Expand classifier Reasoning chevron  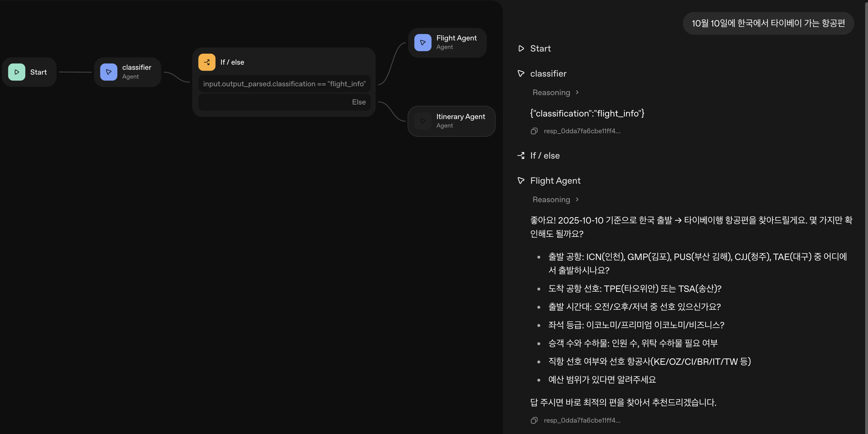(577, 92)
